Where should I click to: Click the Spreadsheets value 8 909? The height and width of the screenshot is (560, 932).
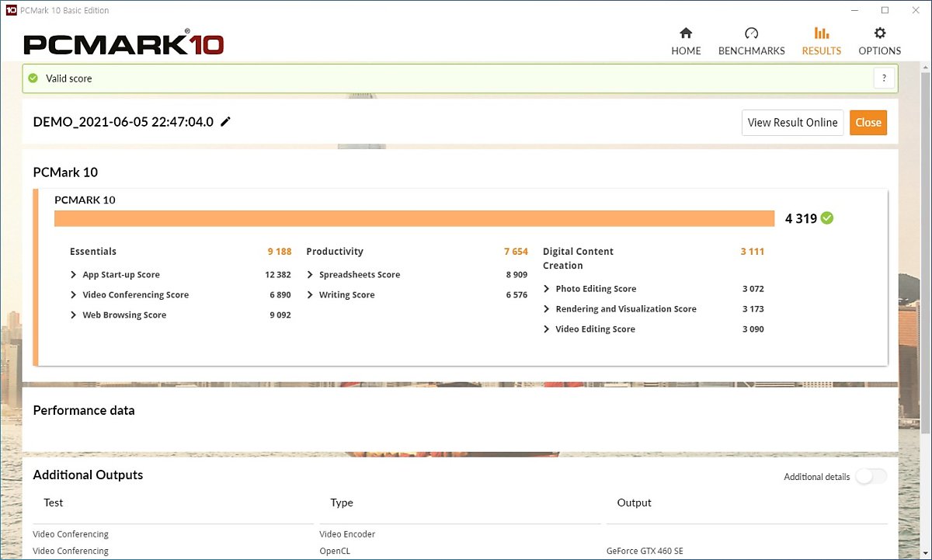[x=516, y=275]
